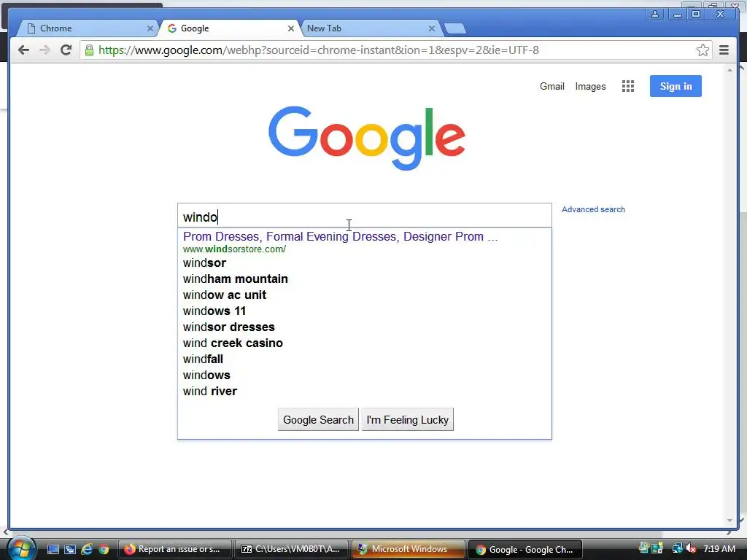Switch to Firefox 'Report an issue' taskbar item

coord(174,549)
